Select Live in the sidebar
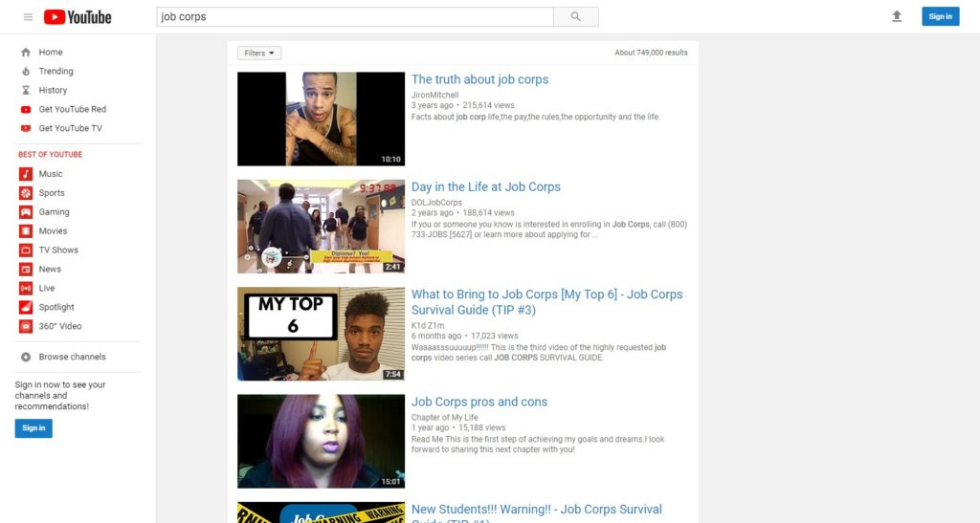Viewport: 980px width, 523px height. (47, 289)
